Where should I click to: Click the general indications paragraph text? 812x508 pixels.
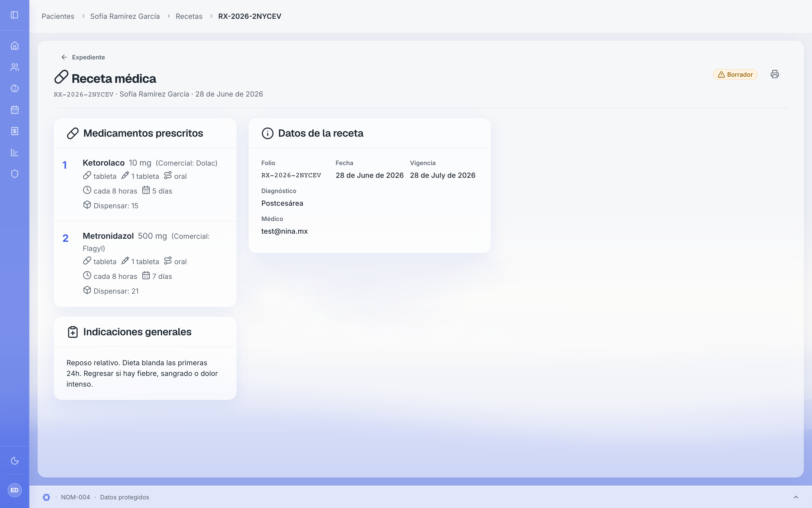point(142,373)
